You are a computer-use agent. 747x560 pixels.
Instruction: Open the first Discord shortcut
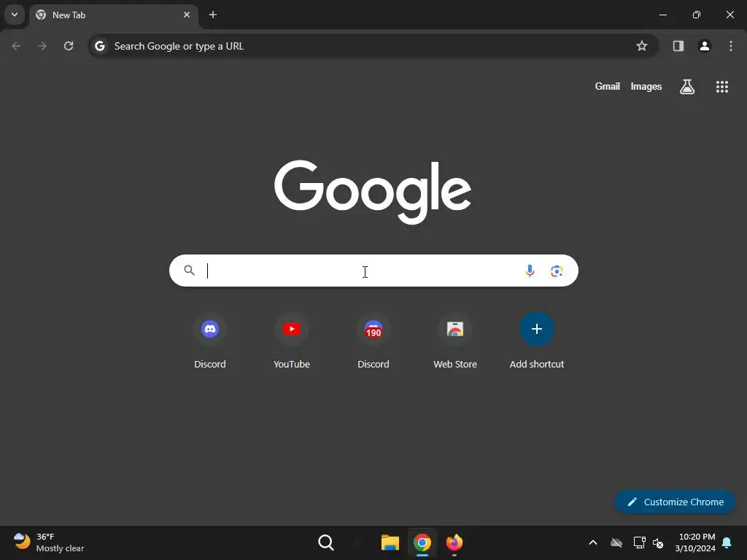tap(209, 341)
